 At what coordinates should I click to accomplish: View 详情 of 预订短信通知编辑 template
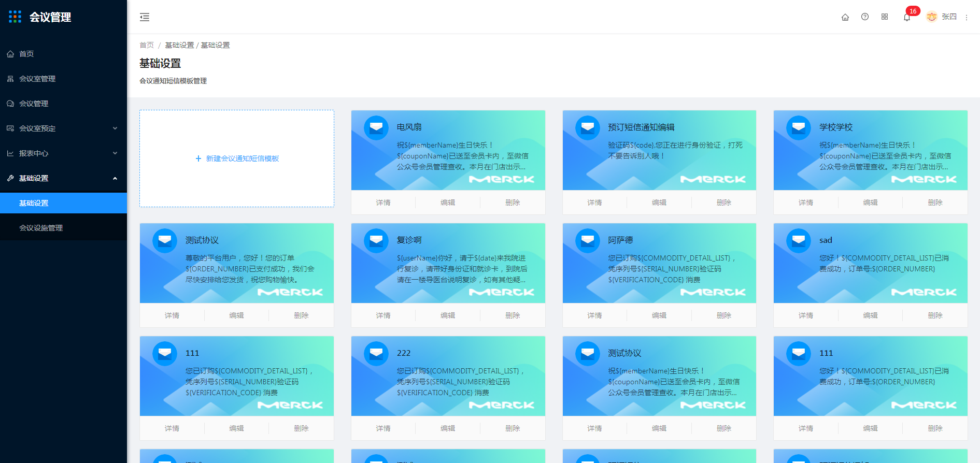click(x=595, y=202)
